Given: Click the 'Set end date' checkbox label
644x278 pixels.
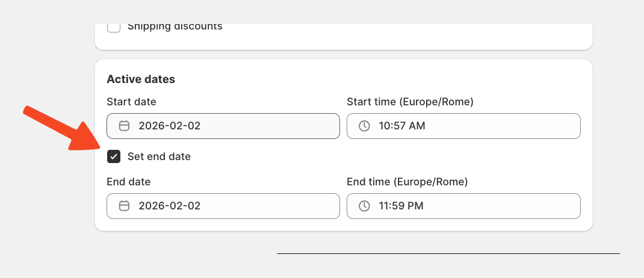Looking at the screenshot, I should (159, 156).
